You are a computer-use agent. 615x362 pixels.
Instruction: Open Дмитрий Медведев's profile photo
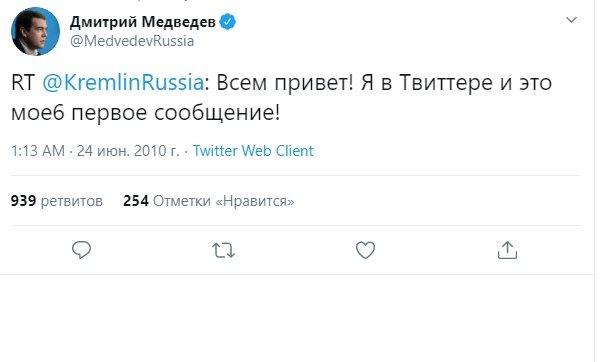[x=35, y=31]
